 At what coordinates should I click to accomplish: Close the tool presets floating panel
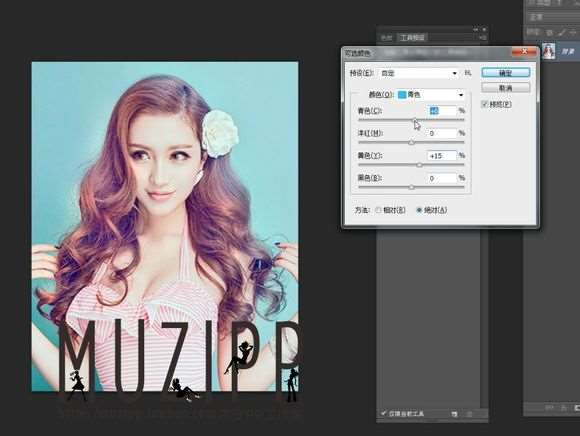tap(484, 29)
